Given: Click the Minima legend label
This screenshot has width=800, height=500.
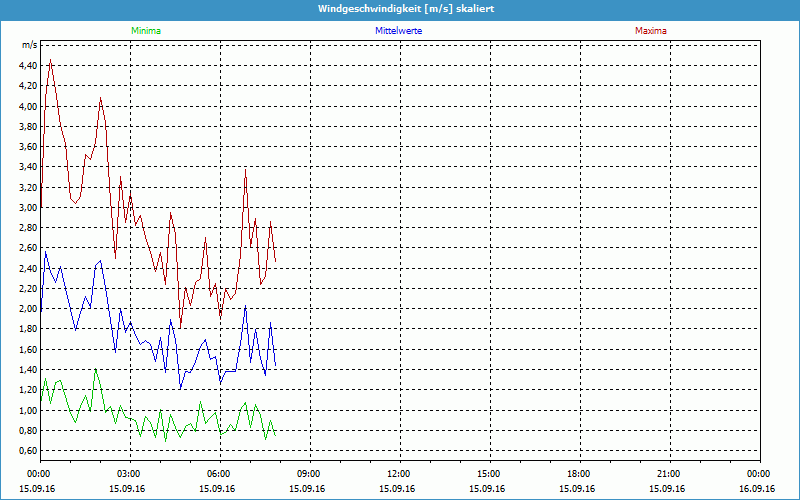Looking at the screenshot, I should [145, 31].
